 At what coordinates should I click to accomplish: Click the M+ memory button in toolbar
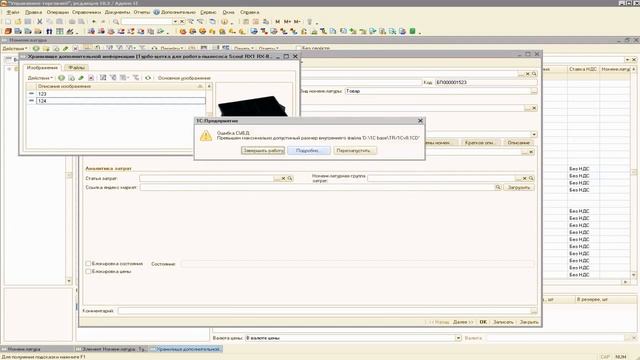(287, 22)
